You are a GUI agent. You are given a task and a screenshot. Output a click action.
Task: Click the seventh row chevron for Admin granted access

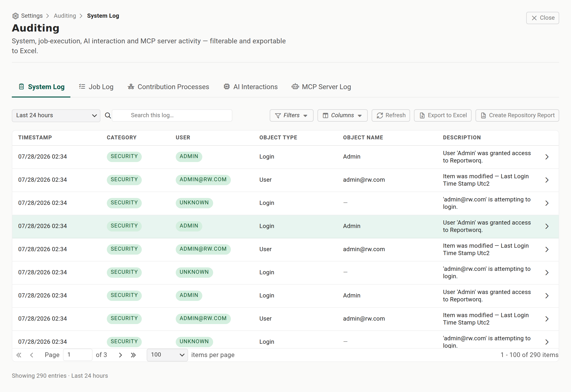[547, 296]
